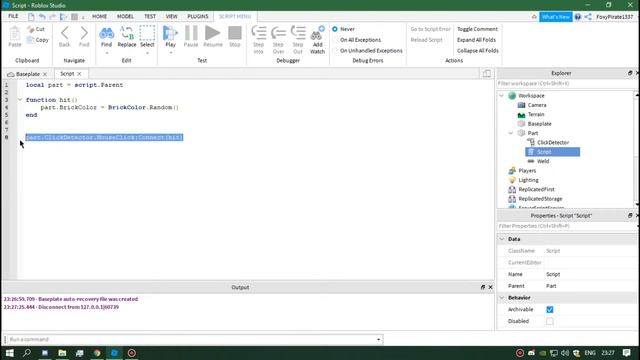Open the Play button dropdown arrow

[170, 53]
